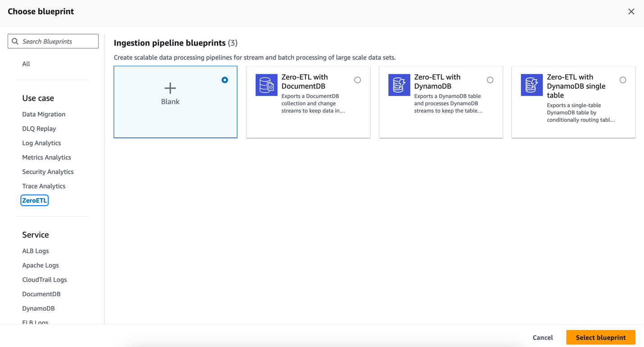Show All blueprints in the sidebar

pyautogui.click(x=26, y=64)
